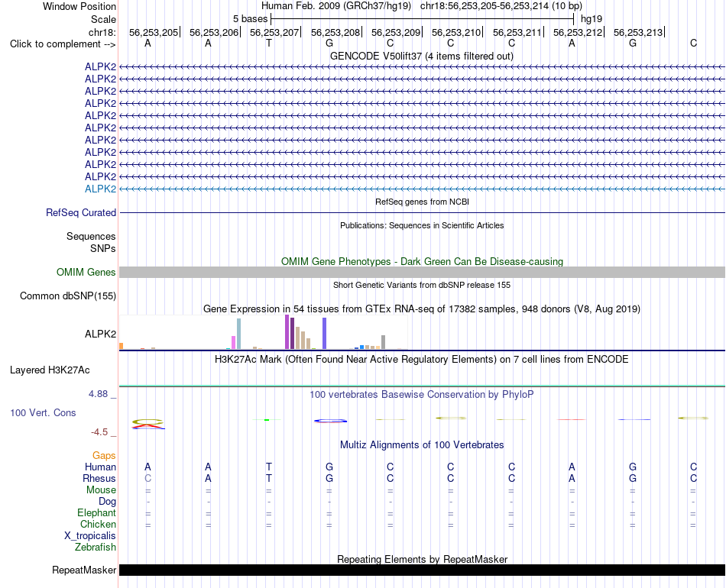Open 'RefSeq genes from NCBI' track title
This screenshot has height=588, width=726.
[422, 202]
